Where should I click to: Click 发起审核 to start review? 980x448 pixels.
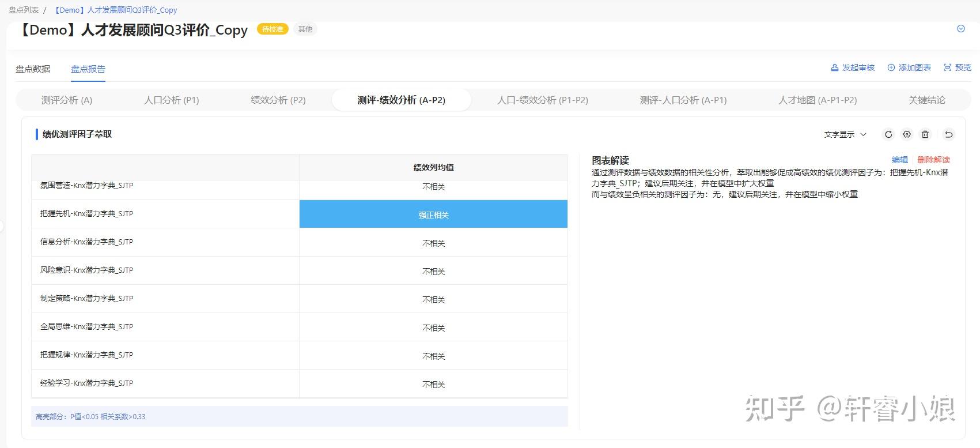(853, 67)
